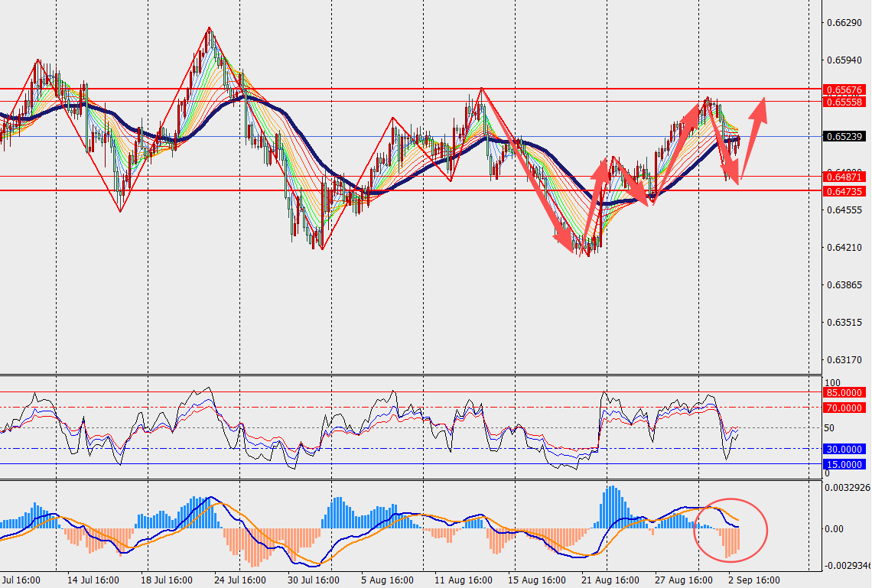Click the MACD zero level label 0.00
This screenshot has height=588, width=872.
(834, 528)
